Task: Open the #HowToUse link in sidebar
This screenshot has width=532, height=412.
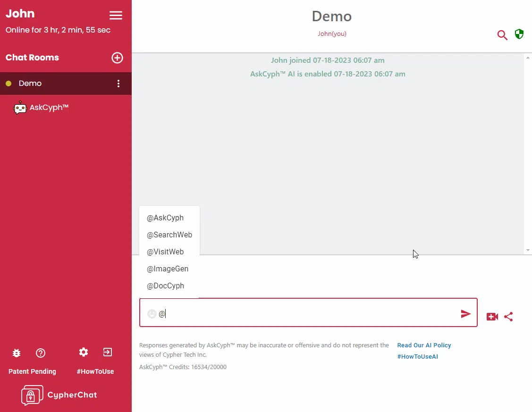Action: tap(95, 371)
